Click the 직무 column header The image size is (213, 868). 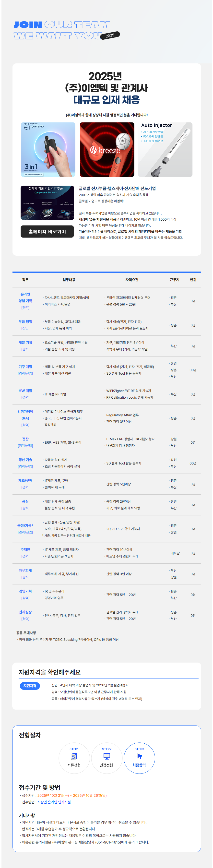tap(25, 280)
